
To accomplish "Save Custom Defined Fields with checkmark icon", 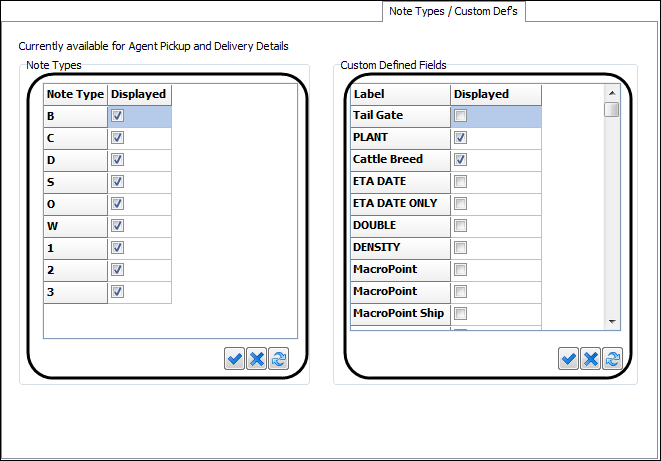I will 568,359.
